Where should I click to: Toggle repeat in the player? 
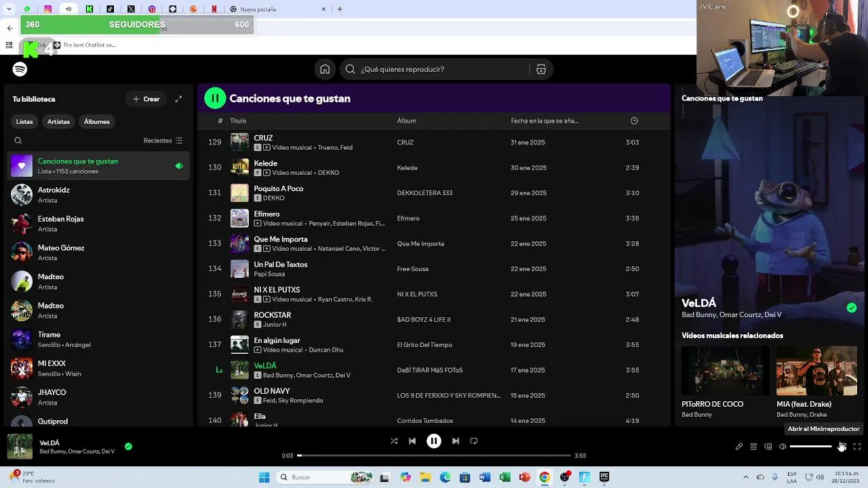pyautogui.click(x=474, y=441)
